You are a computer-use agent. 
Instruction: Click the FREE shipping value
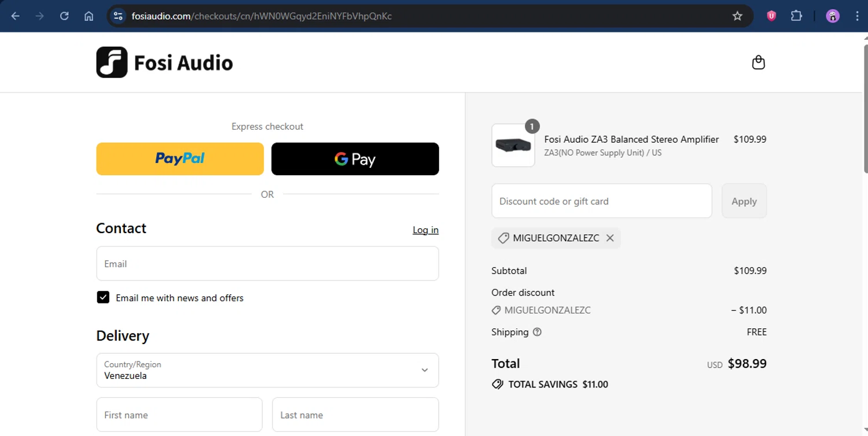[x=757, y=332]
